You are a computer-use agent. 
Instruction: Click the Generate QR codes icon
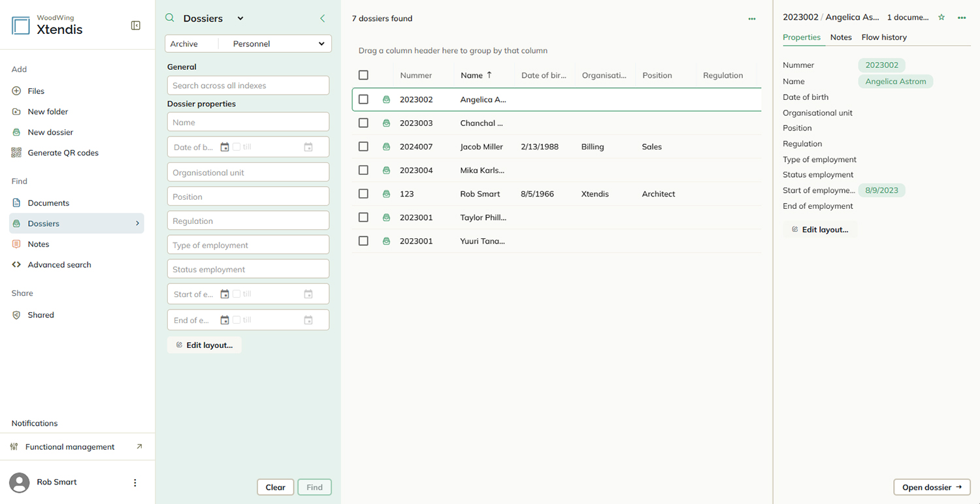[17, 153]
